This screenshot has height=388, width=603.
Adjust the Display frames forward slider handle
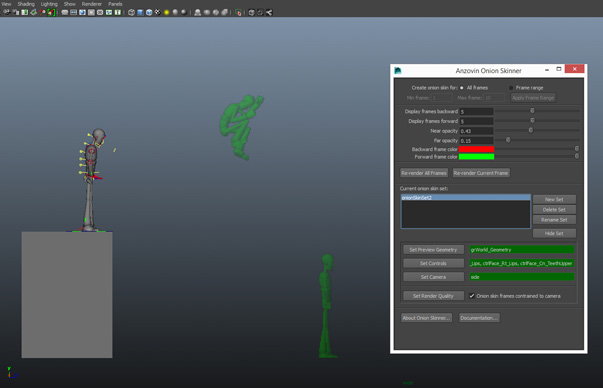532,120
